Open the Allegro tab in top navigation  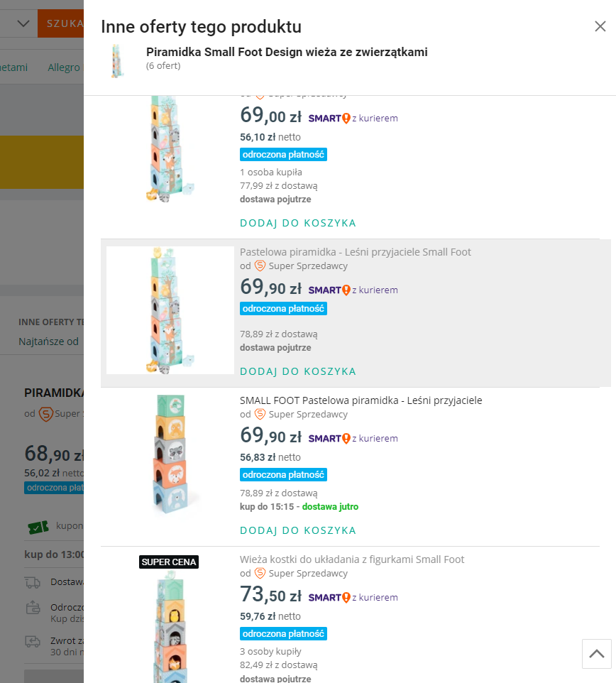click(x=64, y=67)
